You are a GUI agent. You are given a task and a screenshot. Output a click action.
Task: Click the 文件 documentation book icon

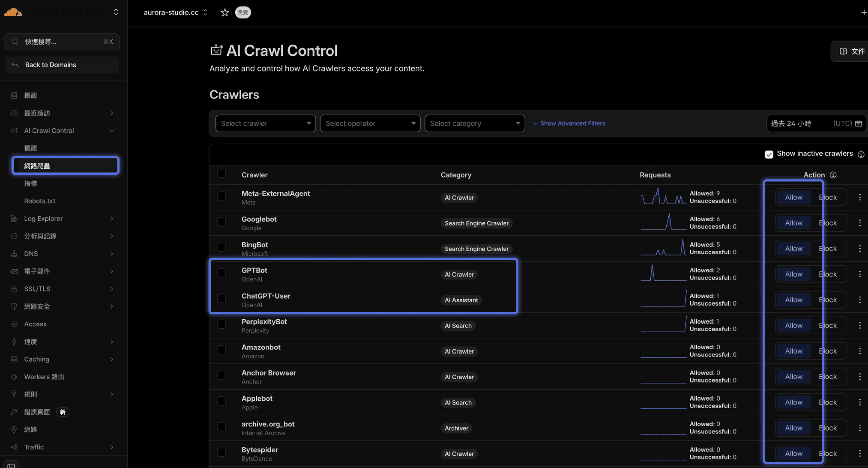[x=843, y=51]
